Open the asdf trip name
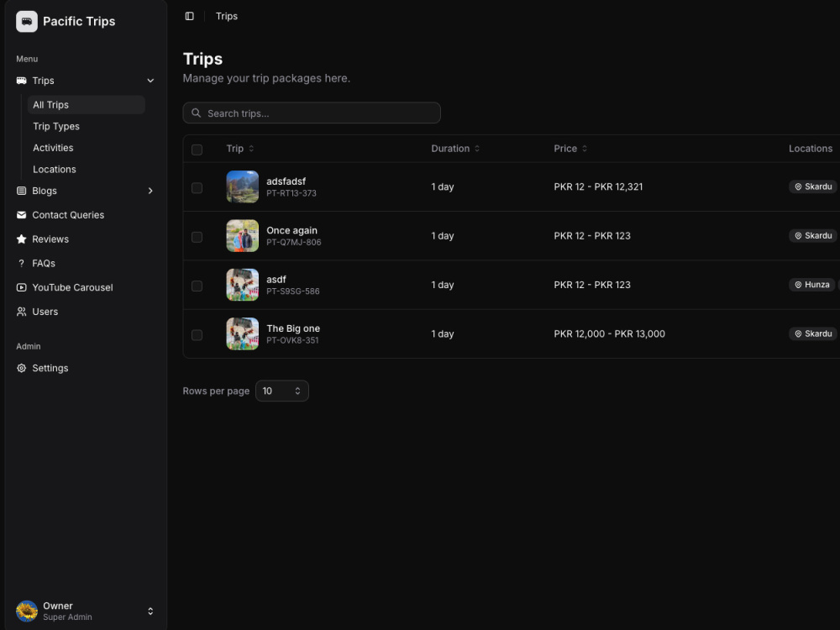This screenshot has width=840, height=630. pos(276,279)
